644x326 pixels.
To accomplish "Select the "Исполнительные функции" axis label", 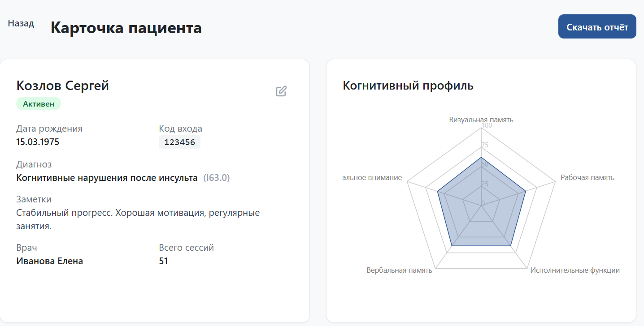I will tap(574, 270).
